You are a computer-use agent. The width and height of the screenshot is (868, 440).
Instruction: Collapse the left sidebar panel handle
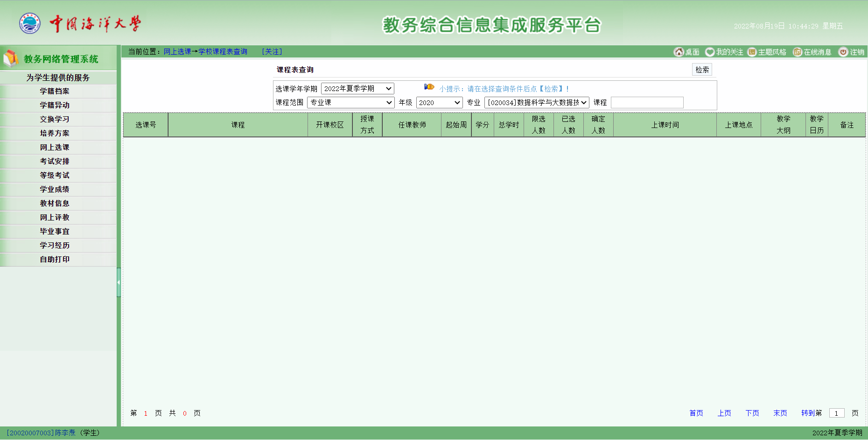119,282
